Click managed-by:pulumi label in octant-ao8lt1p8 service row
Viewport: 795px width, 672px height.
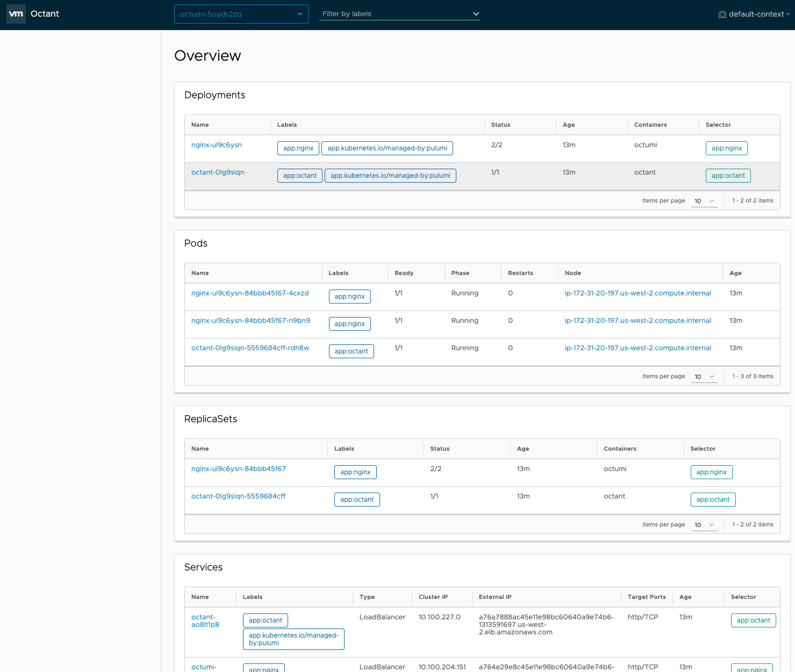pyautogui.click(x=293, y=639)
